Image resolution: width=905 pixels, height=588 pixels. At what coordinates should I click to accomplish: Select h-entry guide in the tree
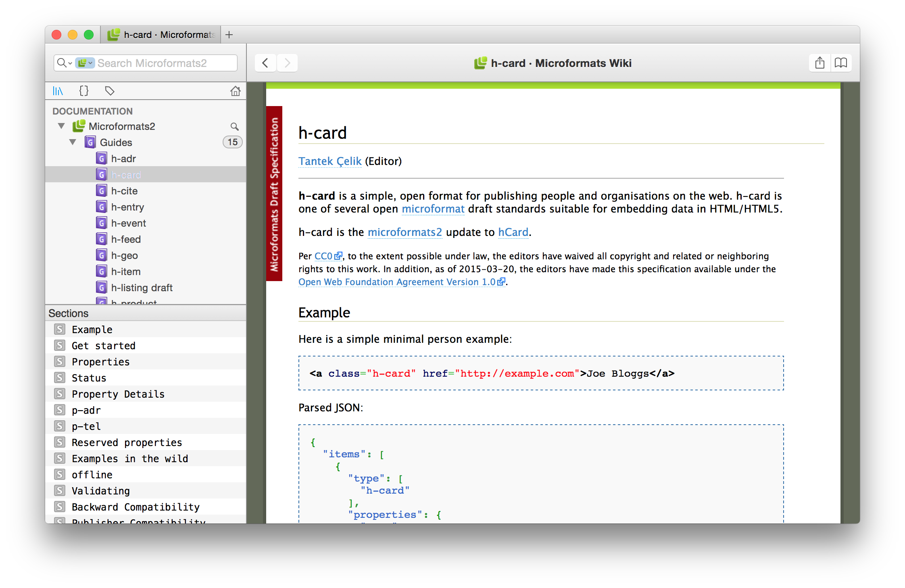[x=127, y=207]
